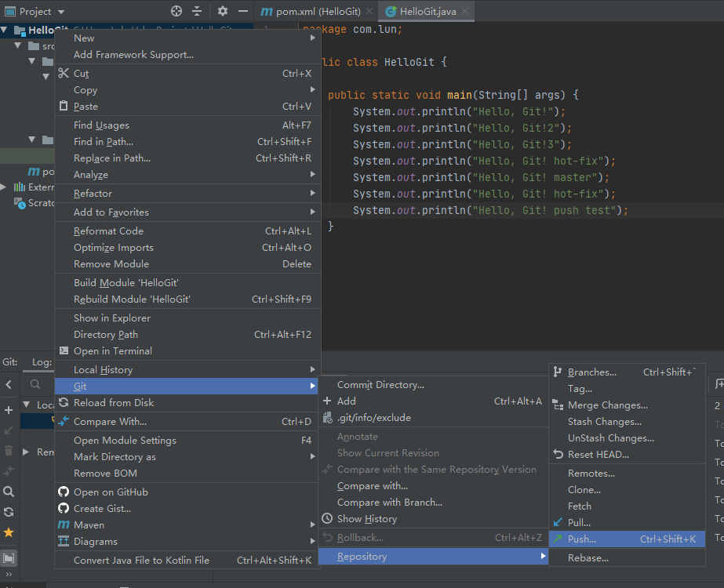Click the Cut scissors icon
This screenshot has width=724, height=588.
(64, 73)
